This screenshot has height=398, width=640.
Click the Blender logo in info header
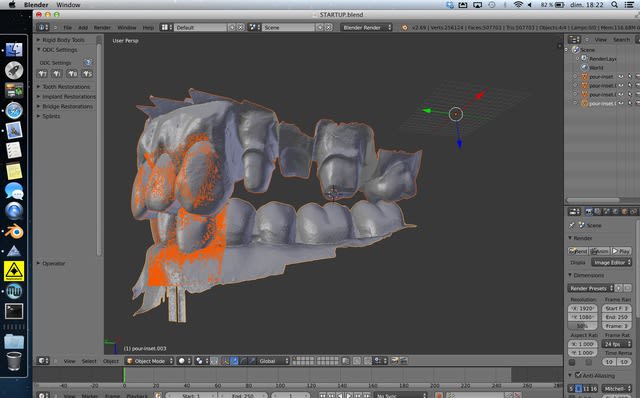pos(404,27)
